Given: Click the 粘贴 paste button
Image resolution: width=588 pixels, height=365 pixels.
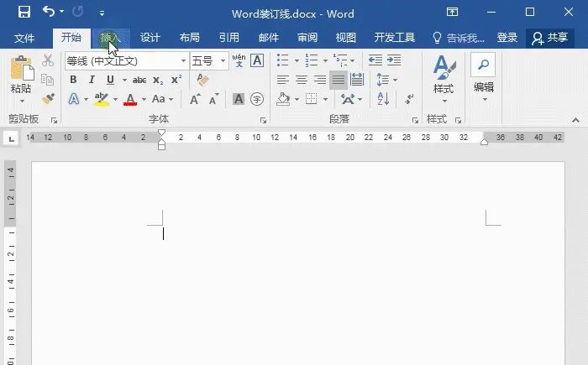Looking at the screenshot, I should [21, 78].
